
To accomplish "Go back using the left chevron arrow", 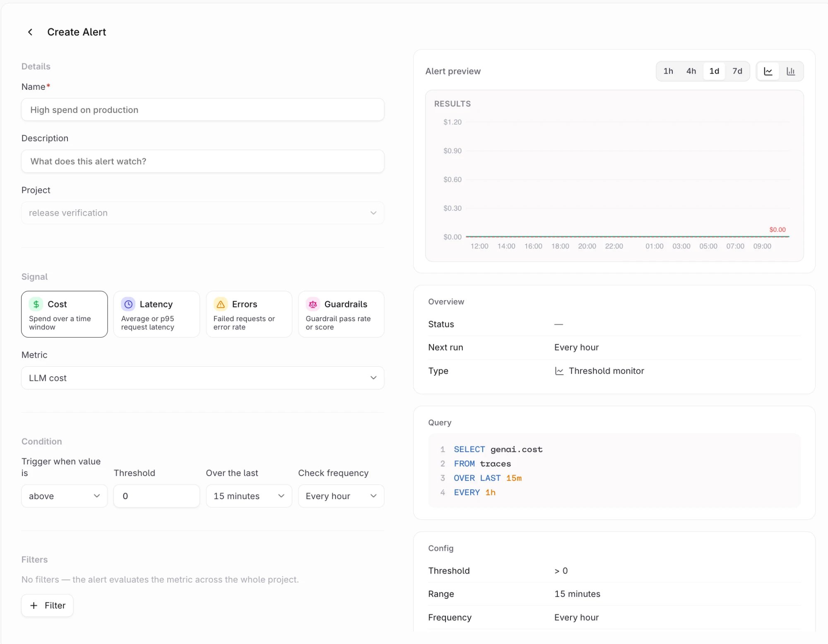I will tap(30, 32).
